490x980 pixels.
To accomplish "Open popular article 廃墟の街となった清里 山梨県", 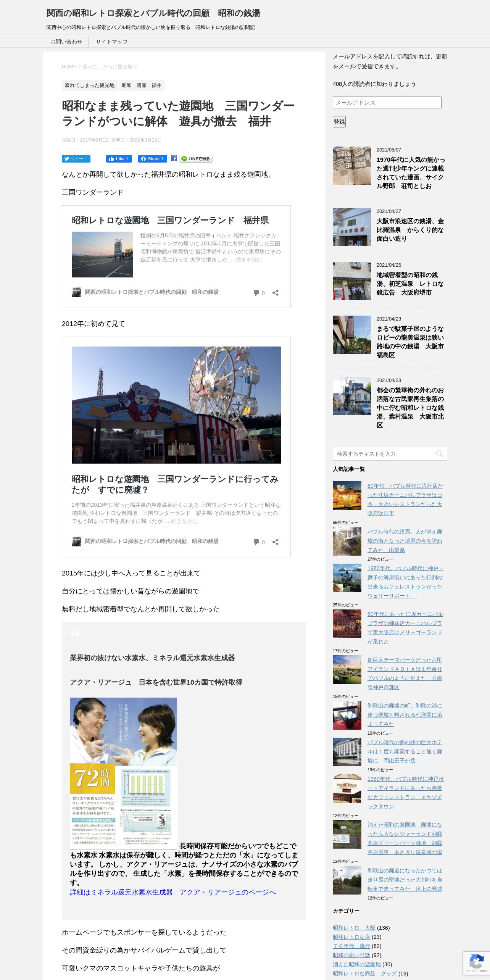I will (405, 541).
